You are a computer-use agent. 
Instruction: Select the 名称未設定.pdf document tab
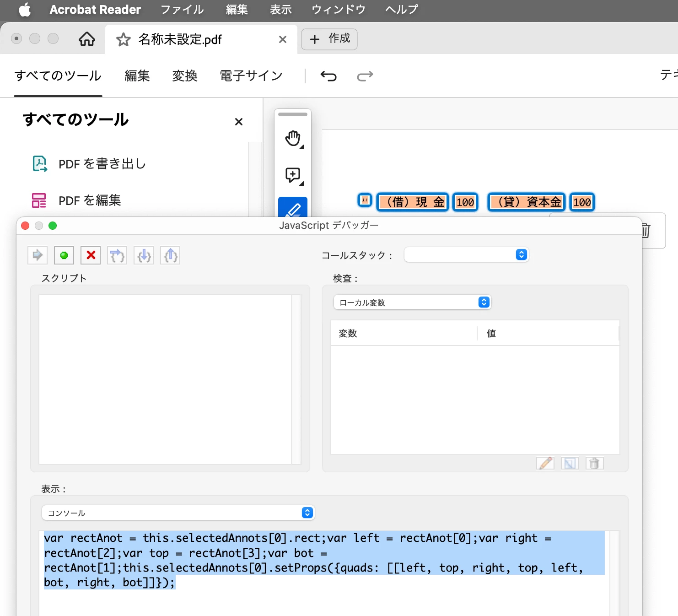(201, 39)
